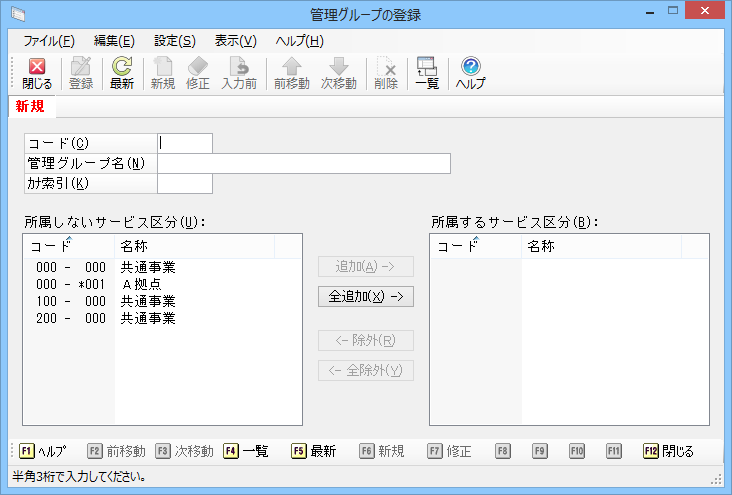Click the 登録 save toolbar icon
732x495 pixels.
click(x=81, y=74)
